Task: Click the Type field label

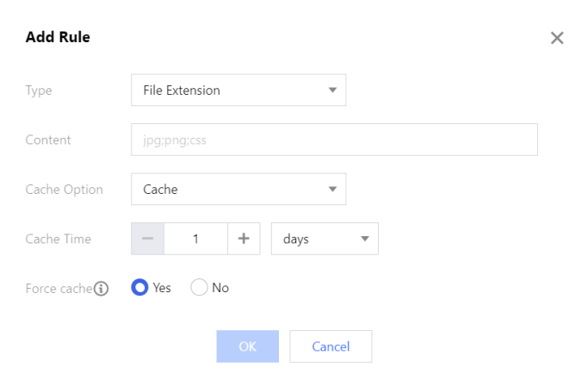Action: pos(39,90)
